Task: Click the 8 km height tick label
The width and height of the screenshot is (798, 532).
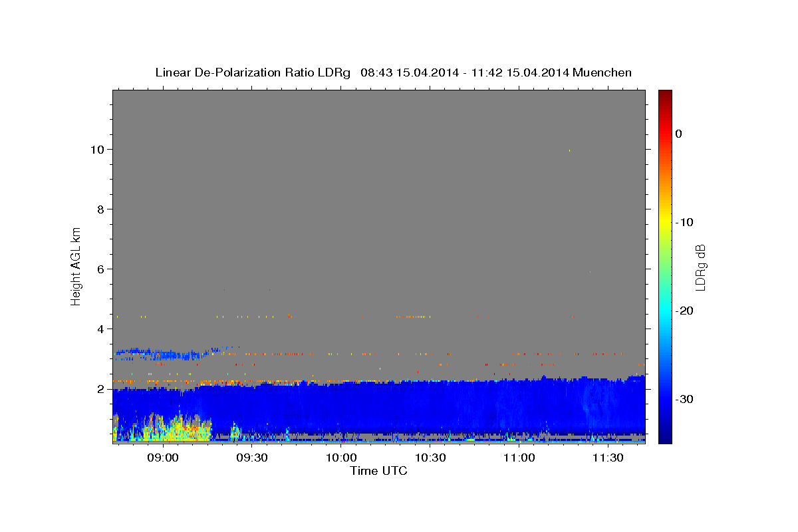Action: (101, 209)
